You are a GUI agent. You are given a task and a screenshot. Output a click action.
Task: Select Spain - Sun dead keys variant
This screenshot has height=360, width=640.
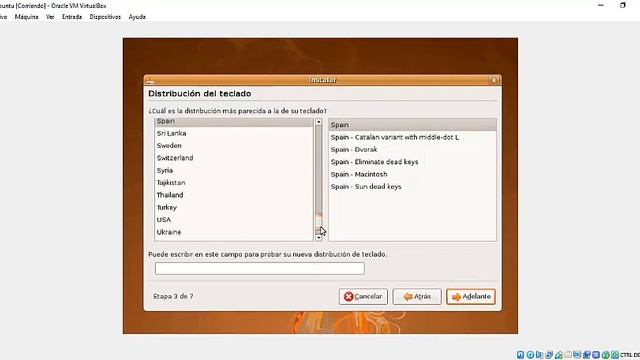(413, 187)
